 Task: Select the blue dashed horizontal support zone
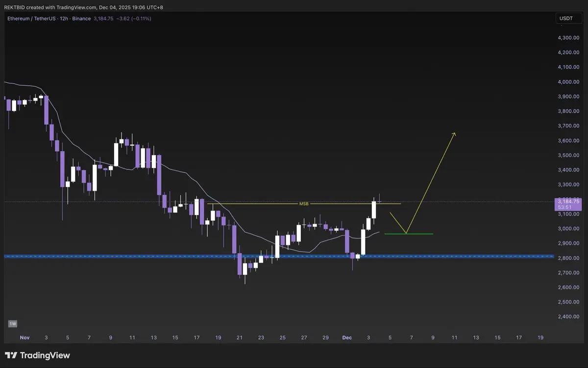pos(278,256)
